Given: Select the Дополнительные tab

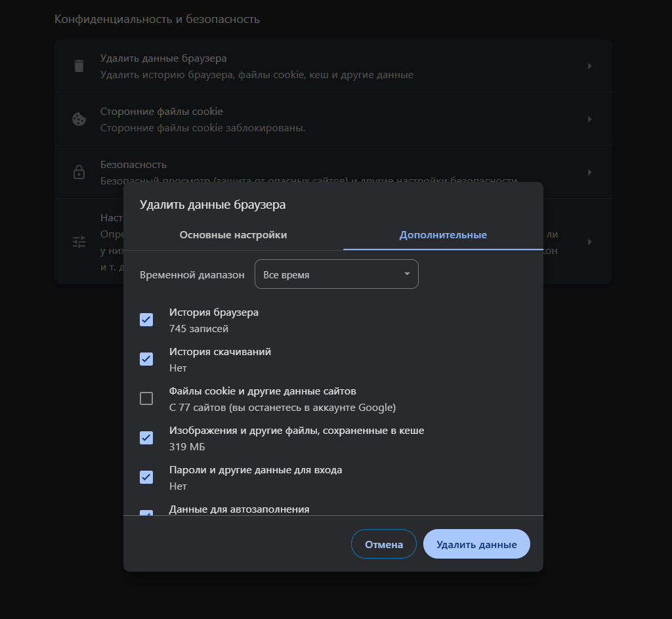Looking at the screenshot, I should coord(443,235).
